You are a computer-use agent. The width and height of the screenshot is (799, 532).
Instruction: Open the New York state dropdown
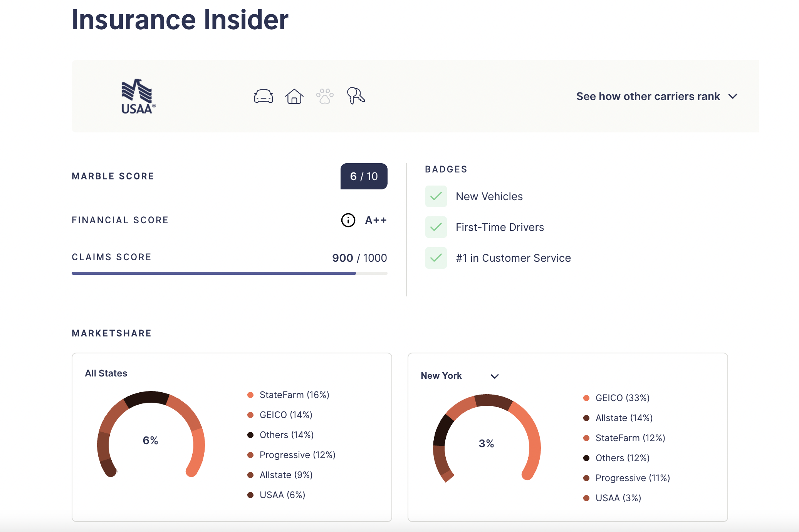[460, 376]
